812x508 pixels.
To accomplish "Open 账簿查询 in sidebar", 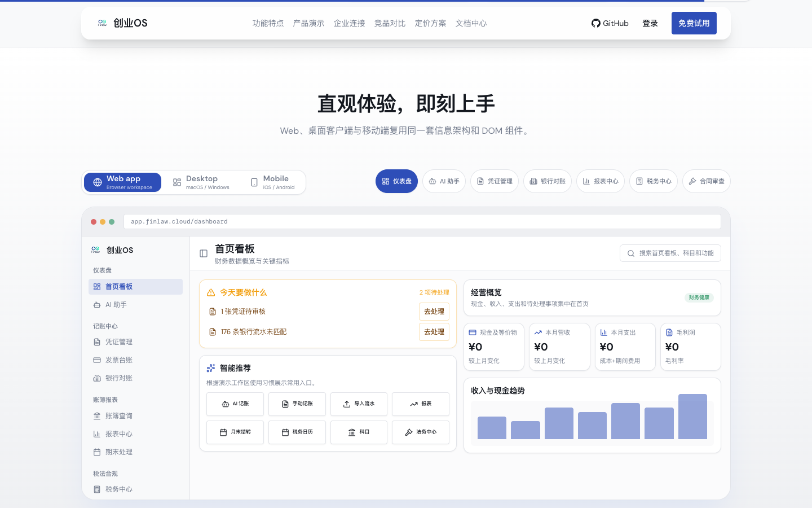I will 135,416.
